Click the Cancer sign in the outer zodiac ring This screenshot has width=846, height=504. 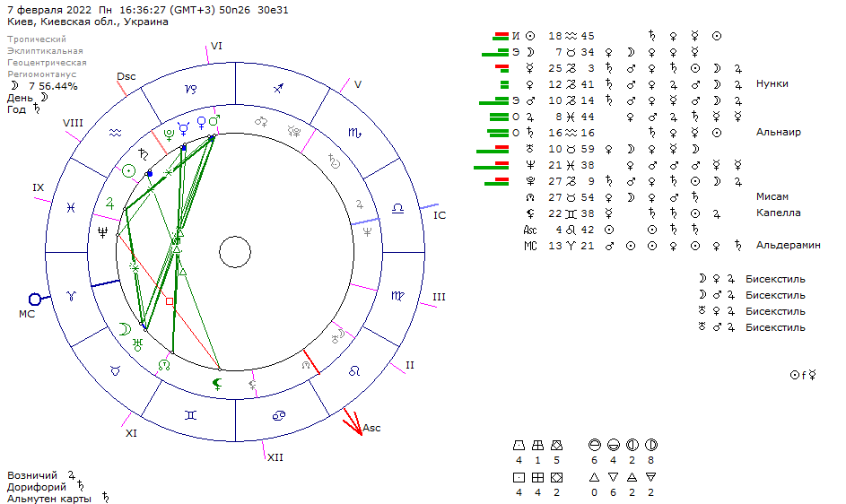click(x=278, y=415)
